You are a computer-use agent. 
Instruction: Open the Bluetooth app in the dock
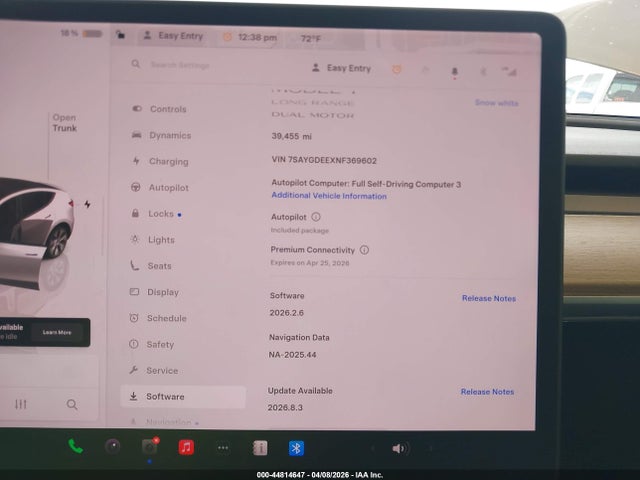297,448
